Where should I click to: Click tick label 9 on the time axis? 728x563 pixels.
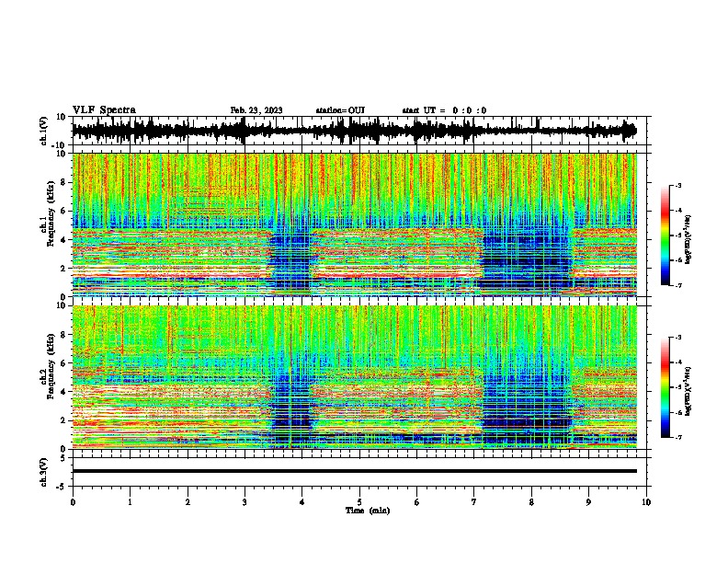588,502
